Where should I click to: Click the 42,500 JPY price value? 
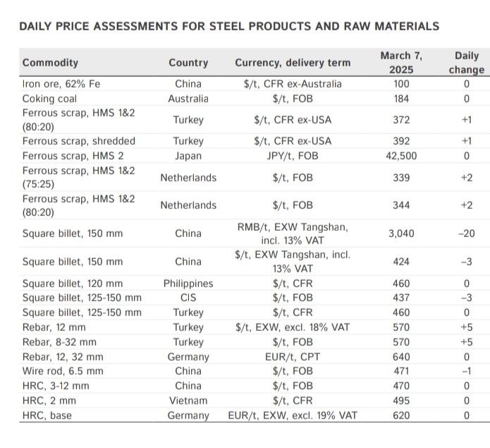401,156
